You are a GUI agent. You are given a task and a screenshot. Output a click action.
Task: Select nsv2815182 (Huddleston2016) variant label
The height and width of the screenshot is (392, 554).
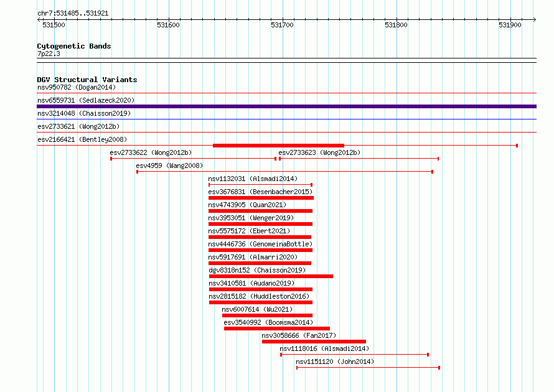pyautogui.click(x=259, y=296)
